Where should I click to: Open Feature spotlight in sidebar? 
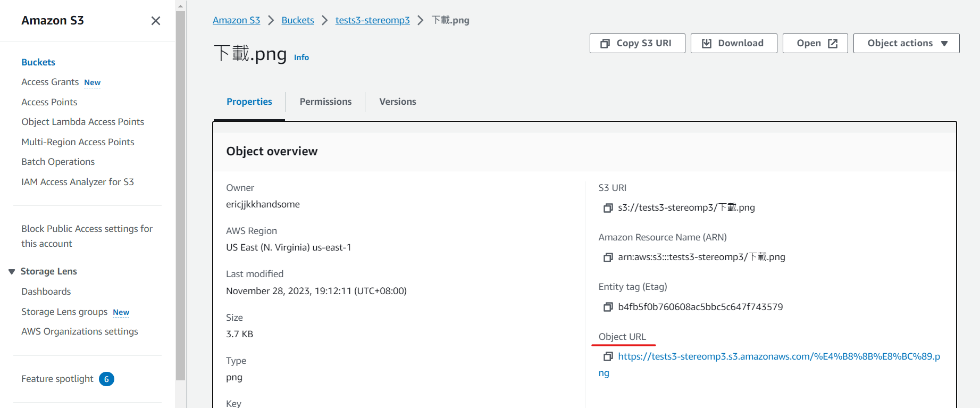[x=57, y=379]
